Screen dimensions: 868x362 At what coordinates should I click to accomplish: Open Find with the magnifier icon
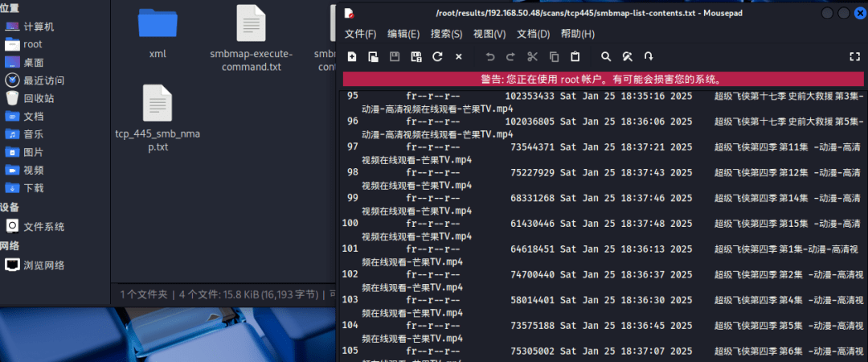point(607,56)
